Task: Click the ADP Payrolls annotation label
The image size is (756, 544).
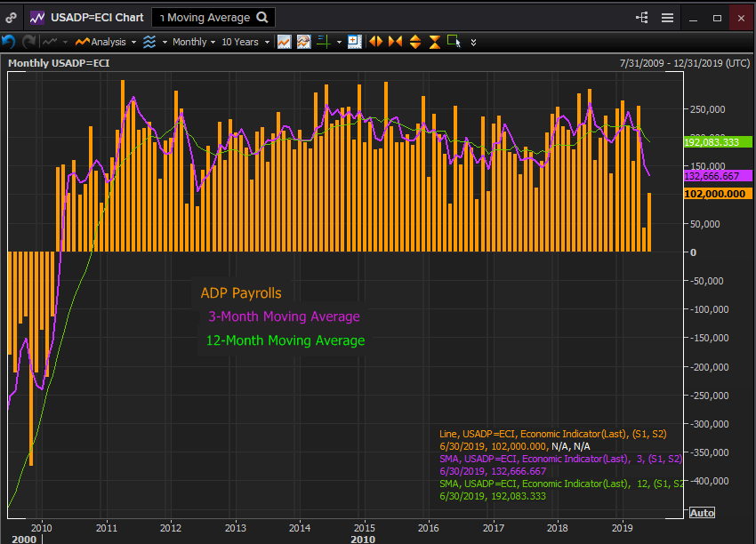Action: (241, 293)
